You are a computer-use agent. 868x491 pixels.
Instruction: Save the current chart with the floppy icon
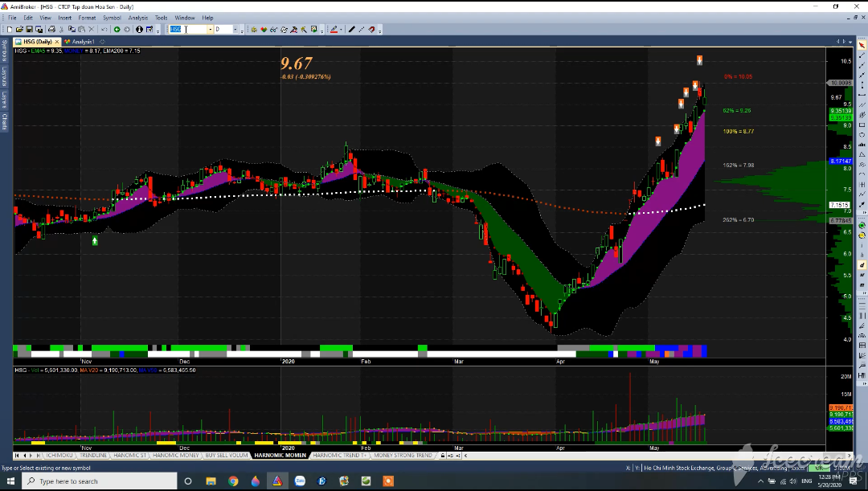[x=30, y=30]
